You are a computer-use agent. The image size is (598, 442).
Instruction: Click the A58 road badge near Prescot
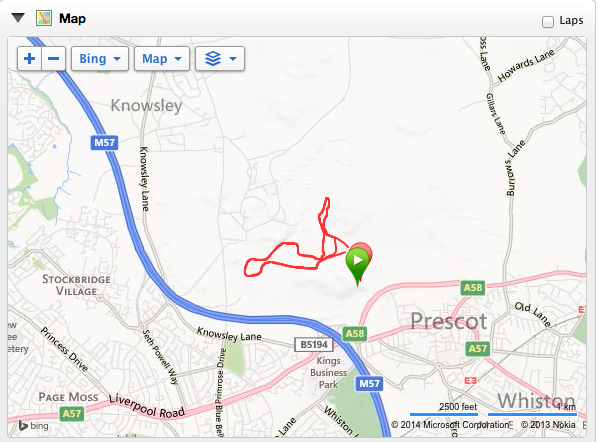tap(473, 287)
